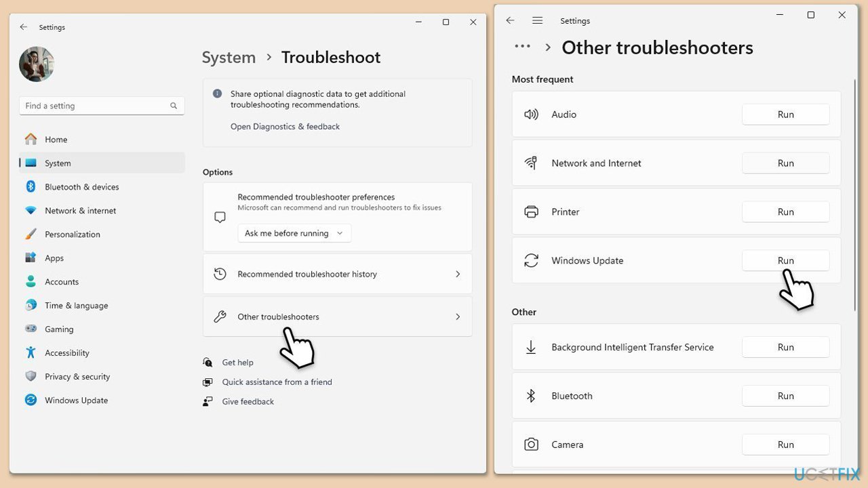This screenshot has width=868, height=488.
Task: Open Diagnostics & feedback link
Action: (285, 127)
